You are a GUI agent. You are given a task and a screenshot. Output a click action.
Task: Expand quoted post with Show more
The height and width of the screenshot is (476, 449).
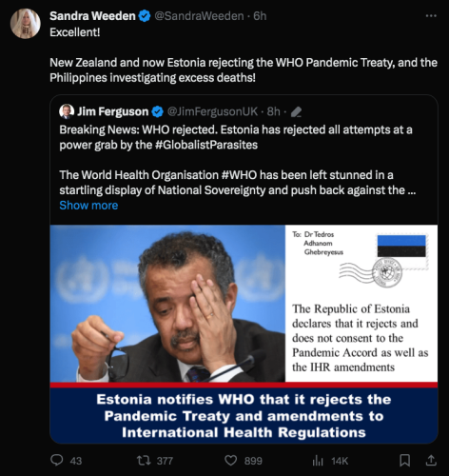[88, 206]
